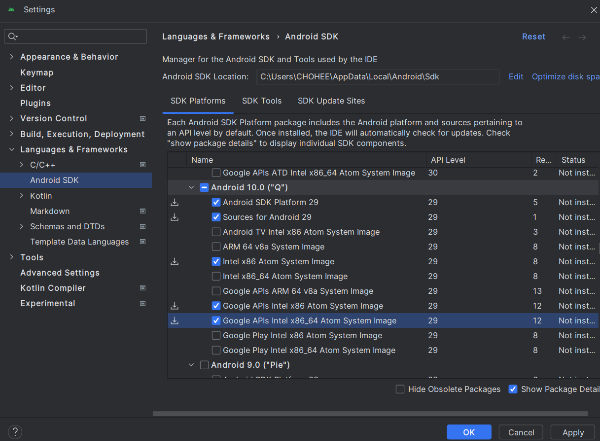Collapse the Android 9.0 ("Pie") package group
Viewport: 600px width, 441px height.
click(x=191, y=365)
